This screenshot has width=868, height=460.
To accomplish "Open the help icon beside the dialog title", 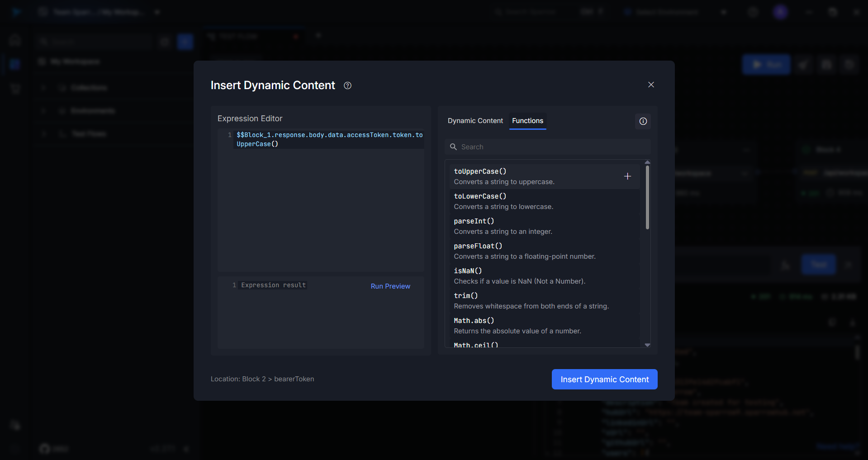I will pyautogui.click(x=347, y=85).
